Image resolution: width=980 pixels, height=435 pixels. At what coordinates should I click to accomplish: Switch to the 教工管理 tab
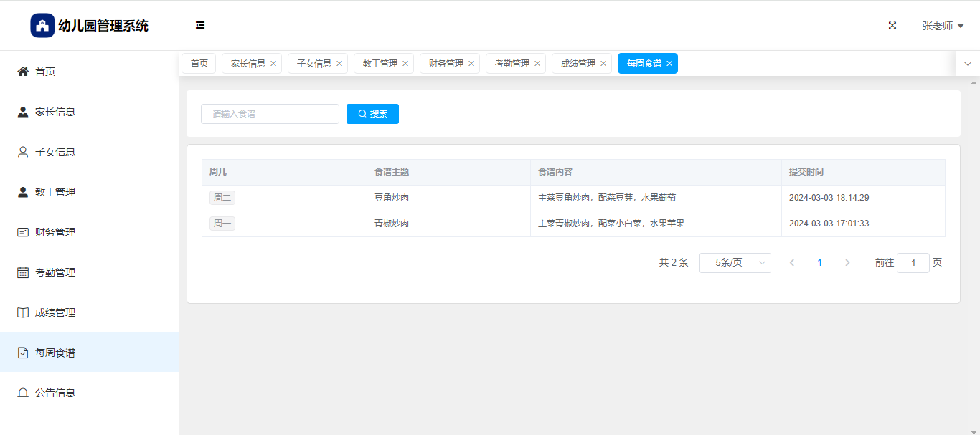380,64
